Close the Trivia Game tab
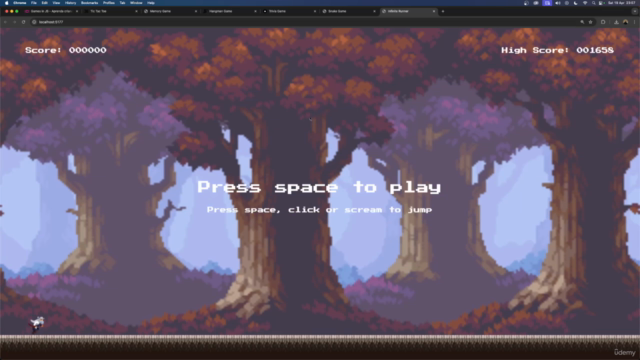Screen dimensions: 640x360 (x=315, y=11)
